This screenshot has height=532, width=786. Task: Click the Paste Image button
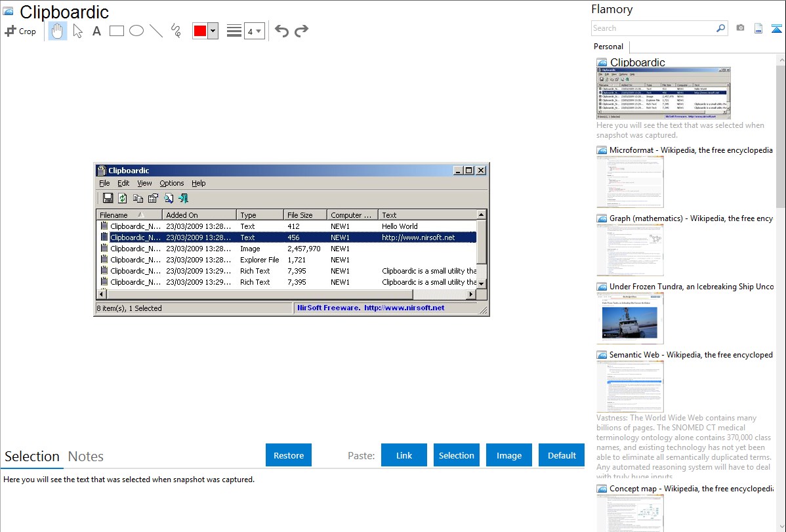(x=508, y=455)
